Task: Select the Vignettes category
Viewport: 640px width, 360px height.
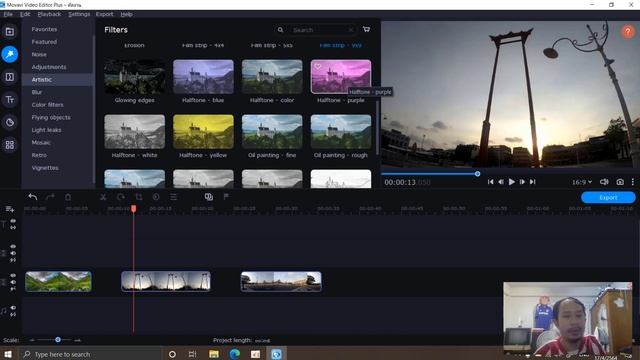Action: click(45, 168)
